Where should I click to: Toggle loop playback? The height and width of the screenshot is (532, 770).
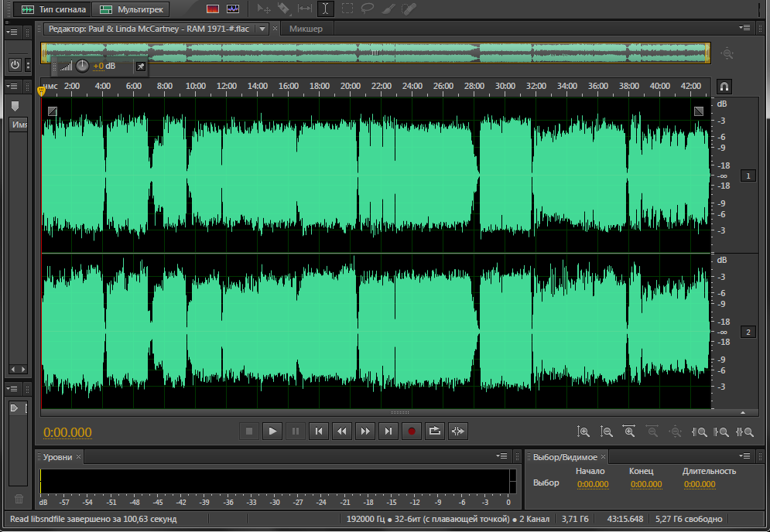coord(435,431)
